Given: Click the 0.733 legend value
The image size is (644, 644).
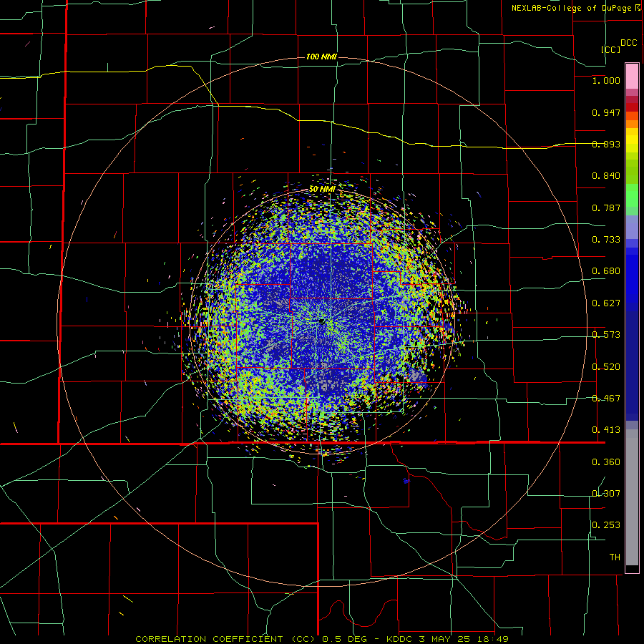Looking at the screenshot, I should [606, 240].
